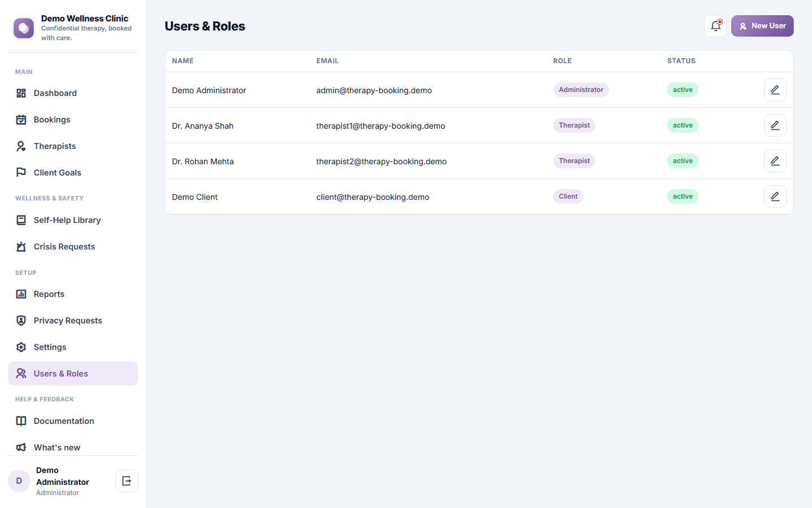Open Client Goals page
The width and height of the screenshot is (812, 508).
[73, 173]
